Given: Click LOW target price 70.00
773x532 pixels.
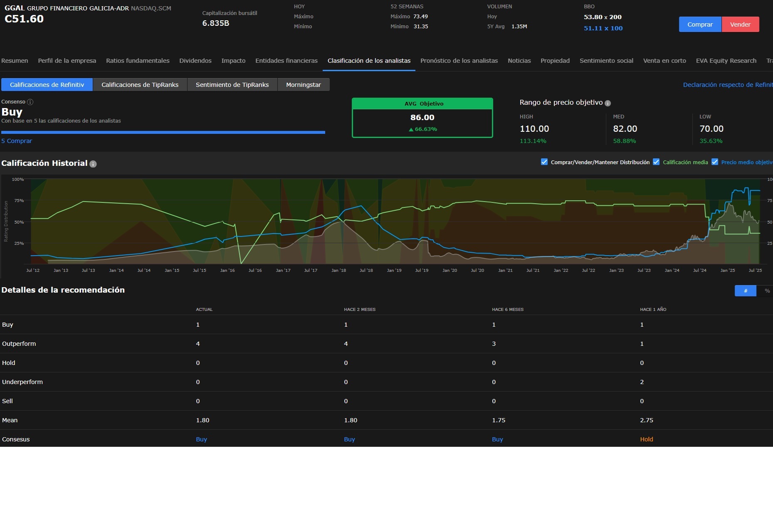Looking at the screenshot, I should [711, 129].
